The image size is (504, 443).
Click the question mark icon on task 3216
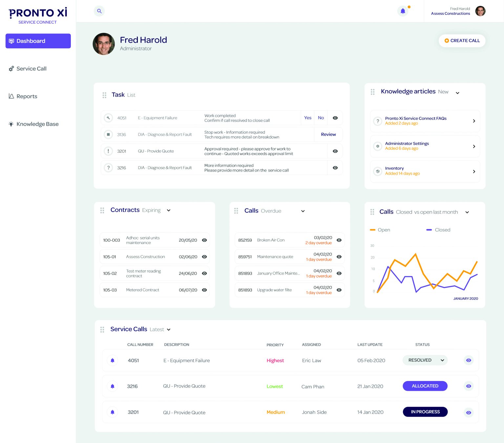point(108,168)
